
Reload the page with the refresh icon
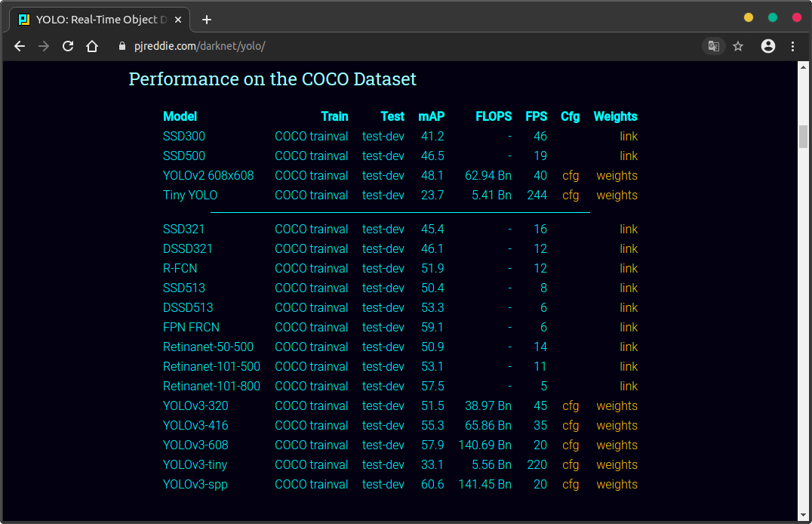68,46
